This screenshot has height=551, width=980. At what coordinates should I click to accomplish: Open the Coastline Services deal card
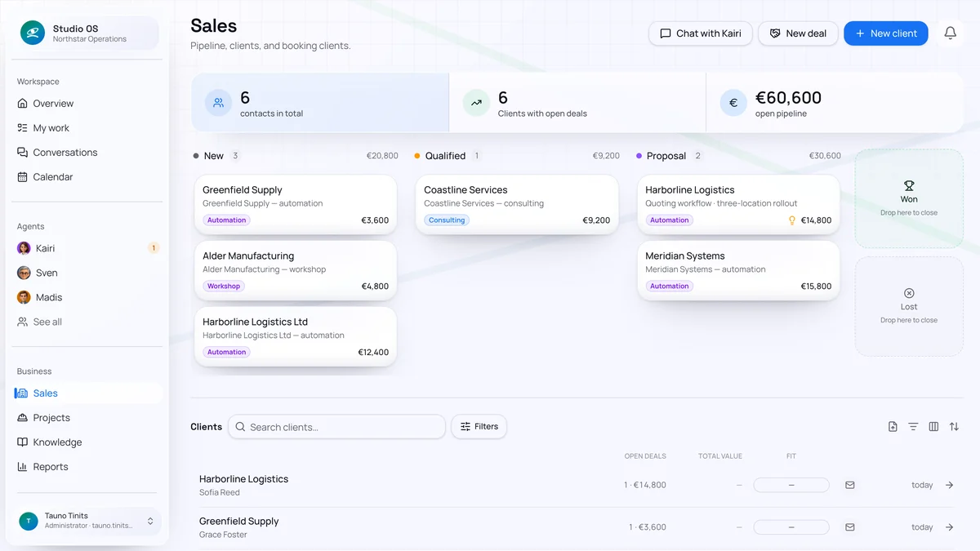517,205
